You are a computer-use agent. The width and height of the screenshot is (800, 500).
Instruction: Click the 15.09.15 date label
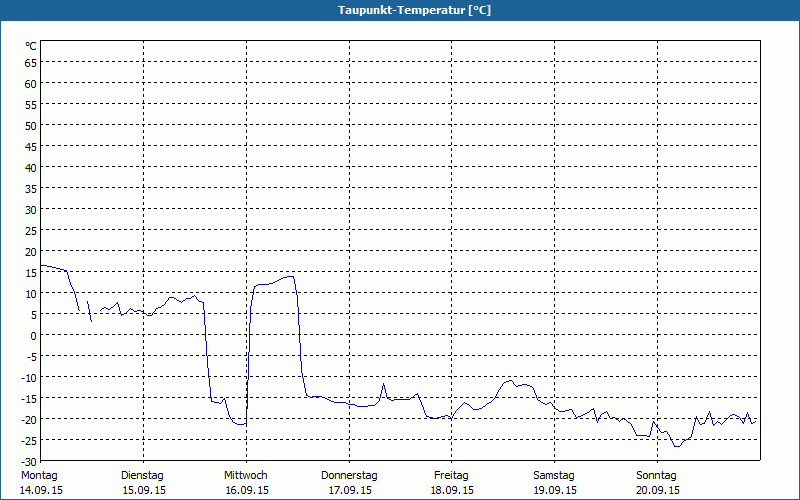[x=144, y=490]
